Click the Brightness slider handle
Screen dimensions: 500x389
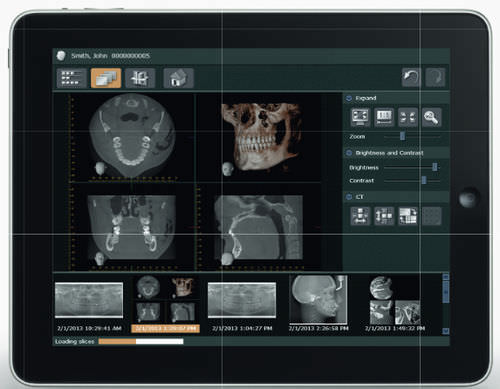[x=435, y=167]
